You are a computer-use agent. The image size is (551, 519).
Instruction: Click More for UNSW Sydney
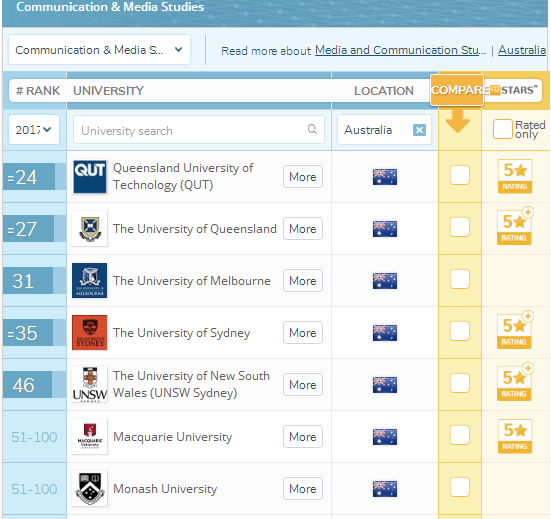pos(303,385)
